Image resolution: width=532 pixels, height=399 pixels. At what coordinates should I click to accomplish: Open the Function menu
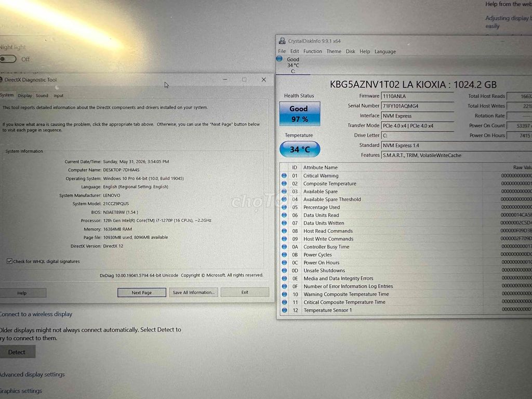click(312, 51)
